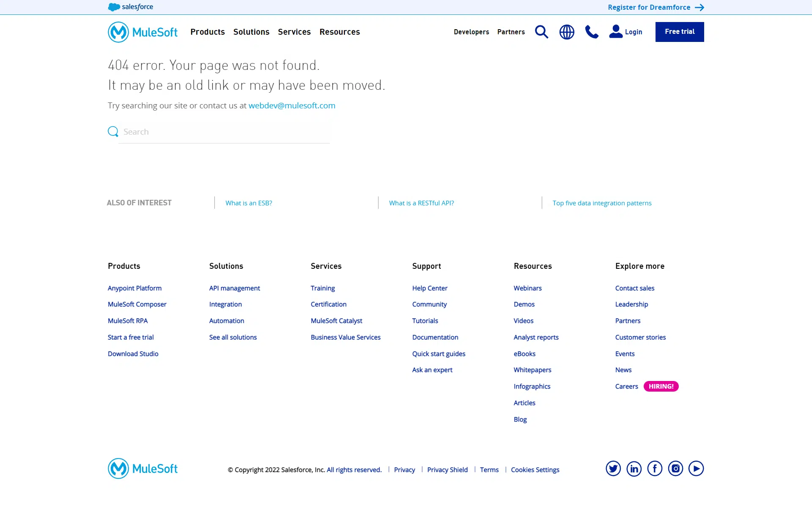This screenshot has width=812, height=508.
Task: Click the arrow next to Register for Dreamforce
Action: tap(700, 7)
